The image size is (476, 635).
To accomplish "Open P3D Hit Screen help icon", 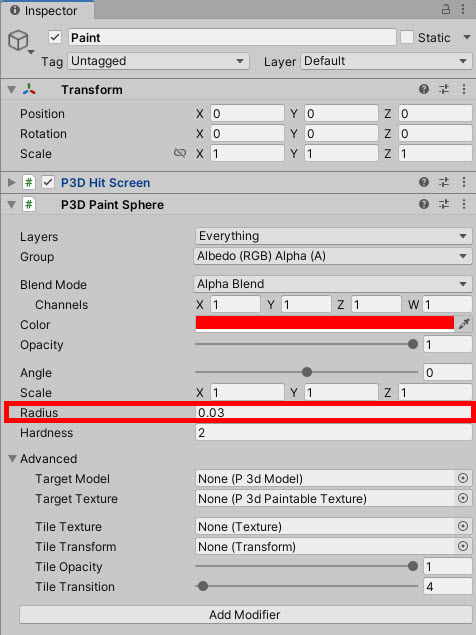I will pos(424,182).
